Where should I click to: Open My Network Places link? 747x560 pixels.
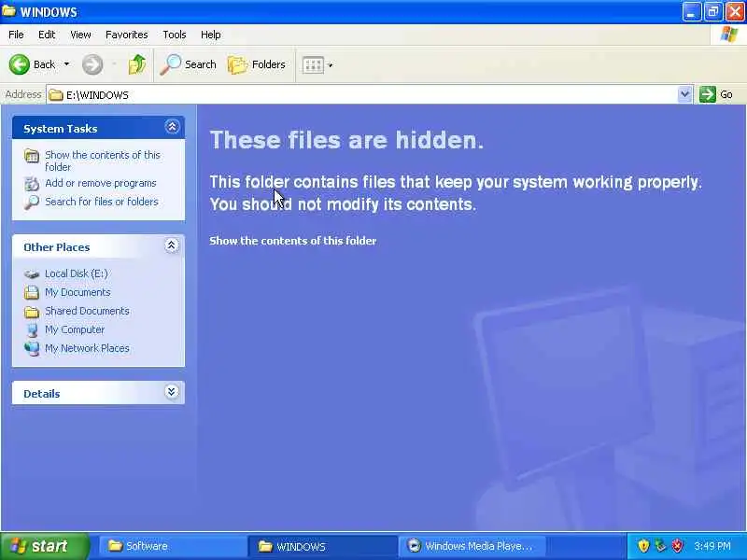(87, 348)
